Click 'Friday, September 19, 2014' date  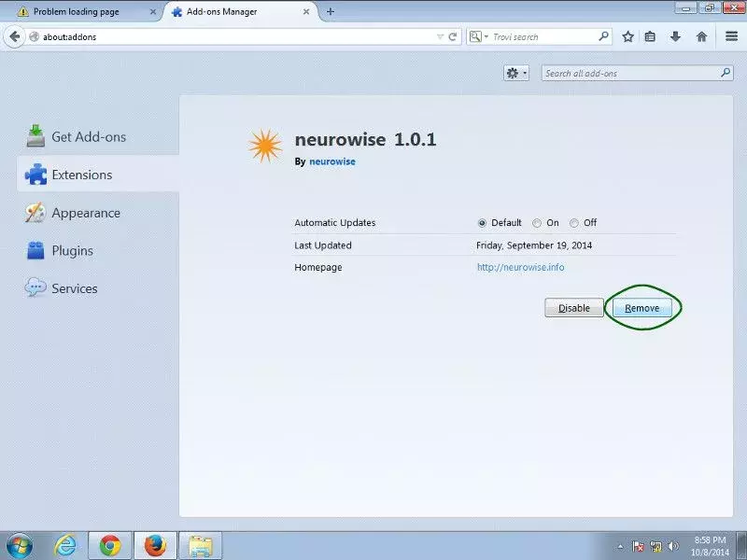point(534,245)
